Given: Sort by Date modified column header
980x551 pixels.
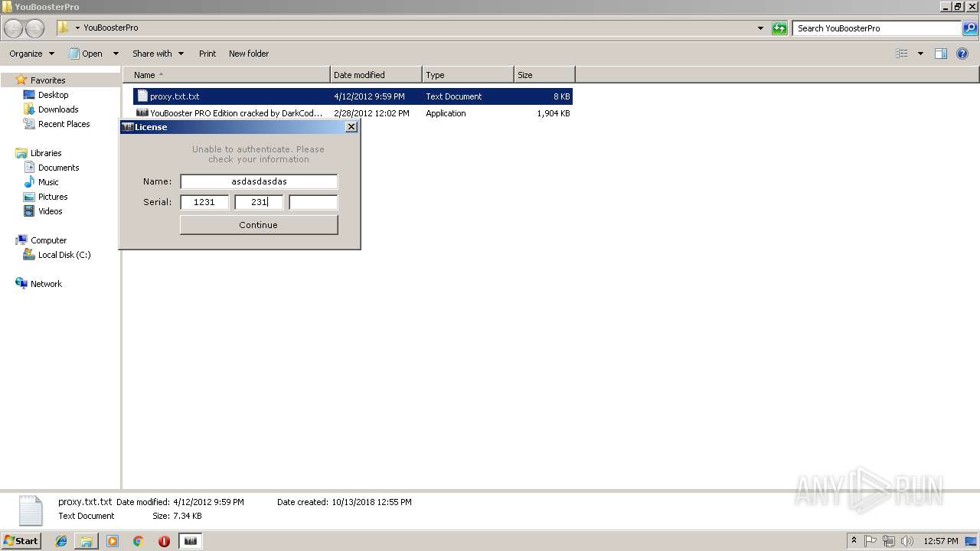Looking at the screenshot, I should pyautogui.click(x=376, y=75).
